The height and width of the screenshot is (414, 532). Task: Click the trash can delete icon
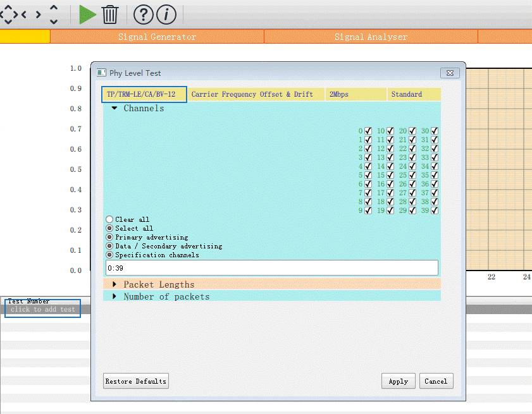[x=110, y=14]
